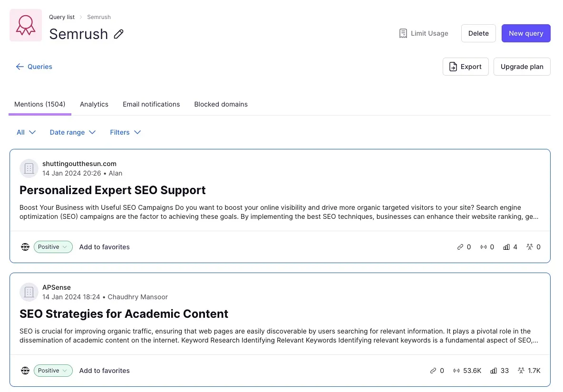The height and width of the screenshot is (392, 563).
Task: Click shuttingoutthesun.com source icon
Action: pyautogui.click(x=29, y=168)
